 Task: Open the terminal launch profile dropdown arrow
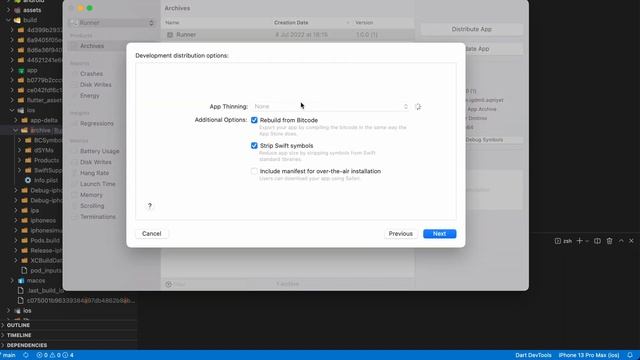(x=587, y=241)
